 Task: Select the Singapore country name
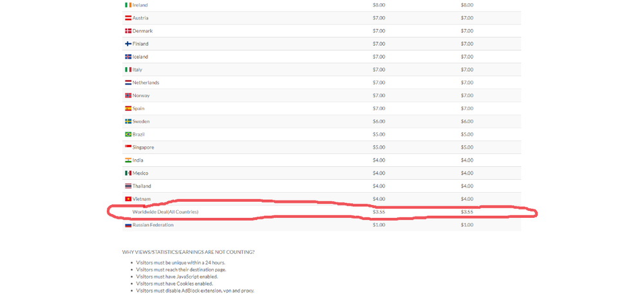143,147
